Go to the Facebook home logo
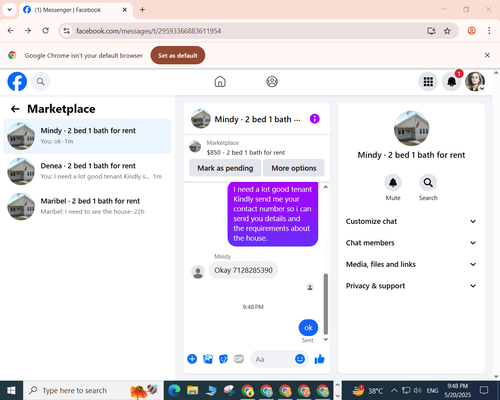This screenshot has width=500, height=400. click(17, 81)
